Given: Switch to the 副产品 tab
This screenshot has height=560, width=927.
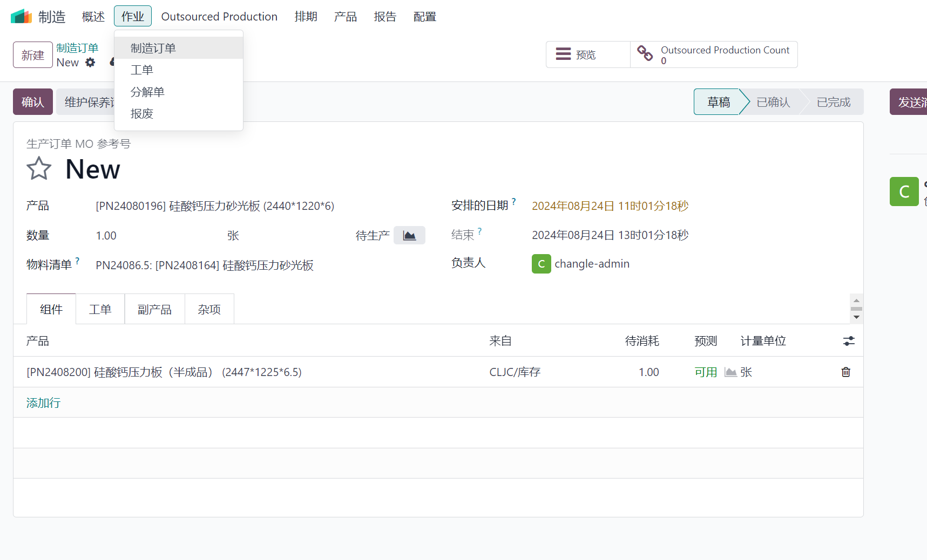Looking at the screenshot, I should pos(154,310).
